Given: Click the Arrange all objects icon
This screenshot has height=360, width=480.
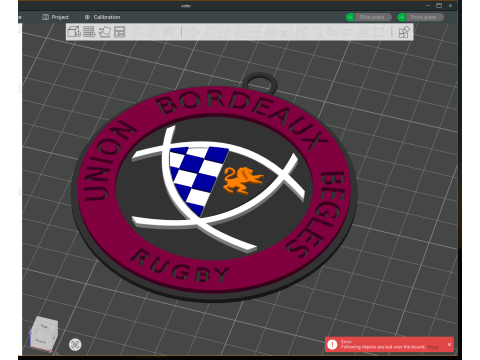Looking at the screenshot, I should point(120,32).
